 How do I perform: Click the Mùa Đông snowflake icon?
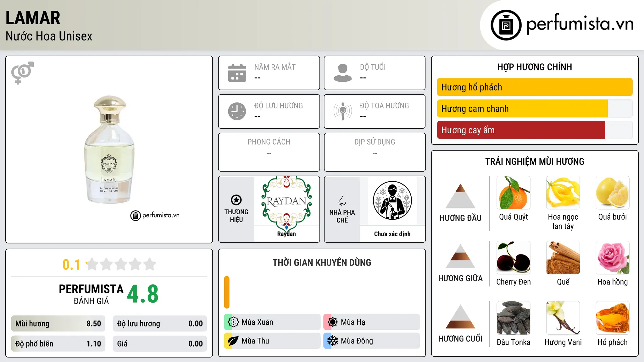click(x=333, y=341)
